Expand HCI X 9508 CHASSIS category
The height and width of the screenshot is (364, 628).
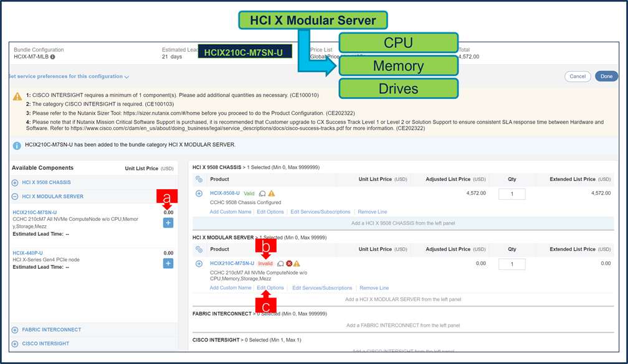15,183
